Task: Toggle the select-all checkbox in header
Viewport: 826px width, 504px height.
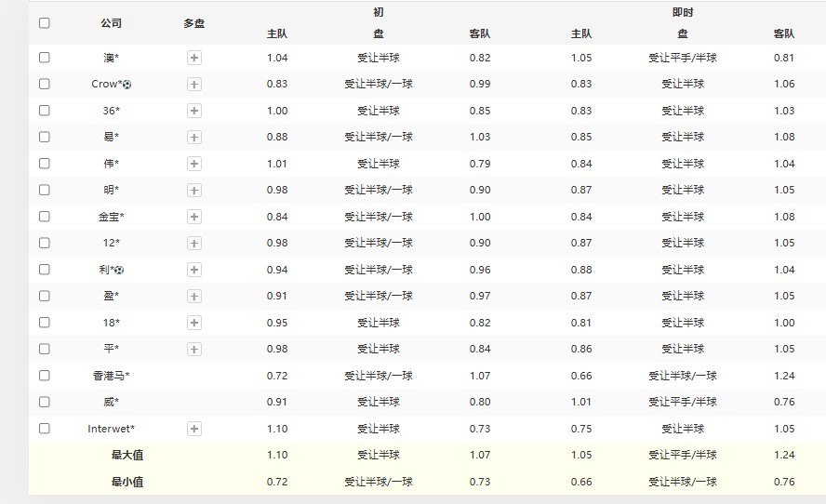Action: click(45, 23)
